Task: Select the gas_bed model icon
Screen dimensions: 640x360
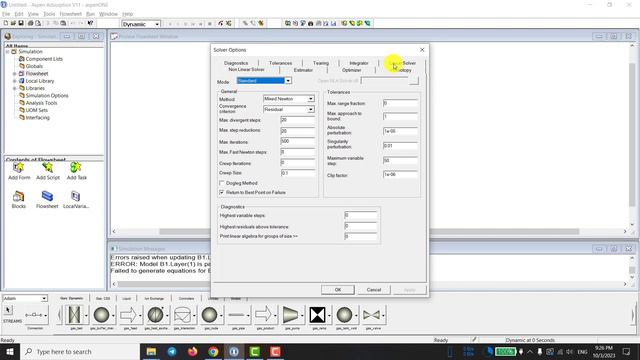Action: pos(74,315)
